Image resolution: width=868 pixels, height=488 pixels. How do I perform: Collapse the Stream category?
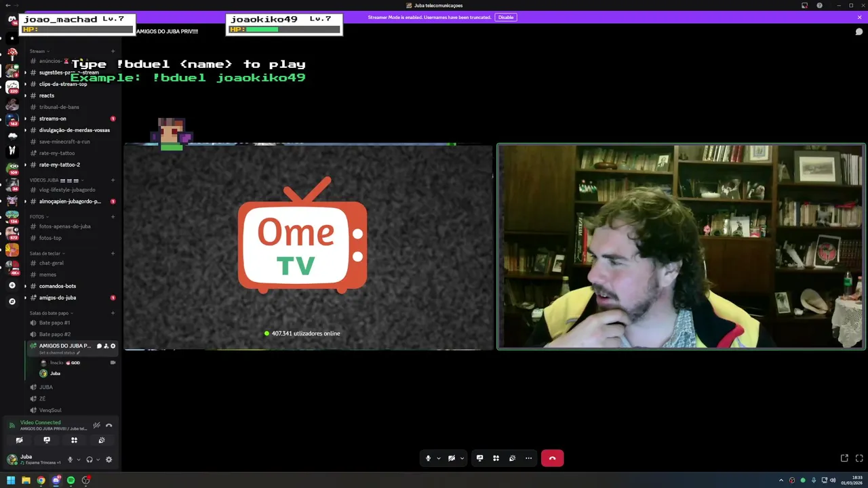click(x=39, y=51)
